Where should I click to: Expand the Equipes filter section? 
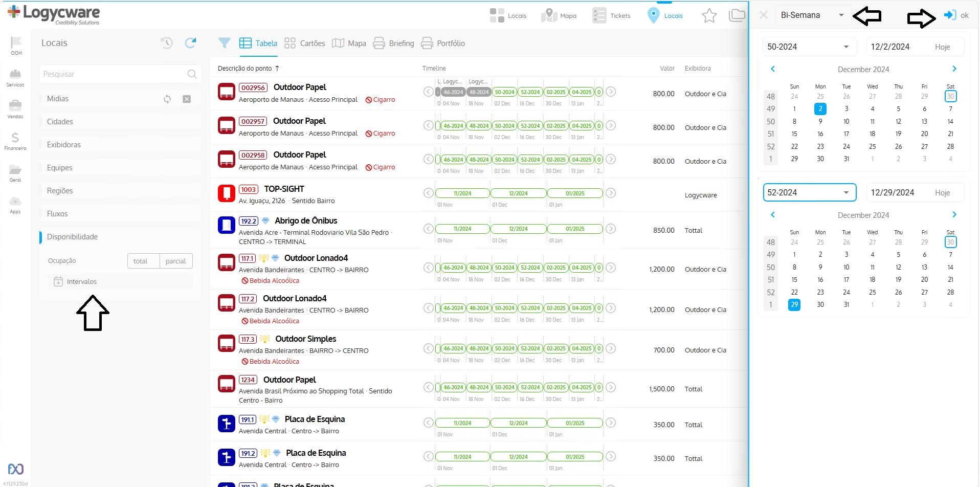(120, 168)
